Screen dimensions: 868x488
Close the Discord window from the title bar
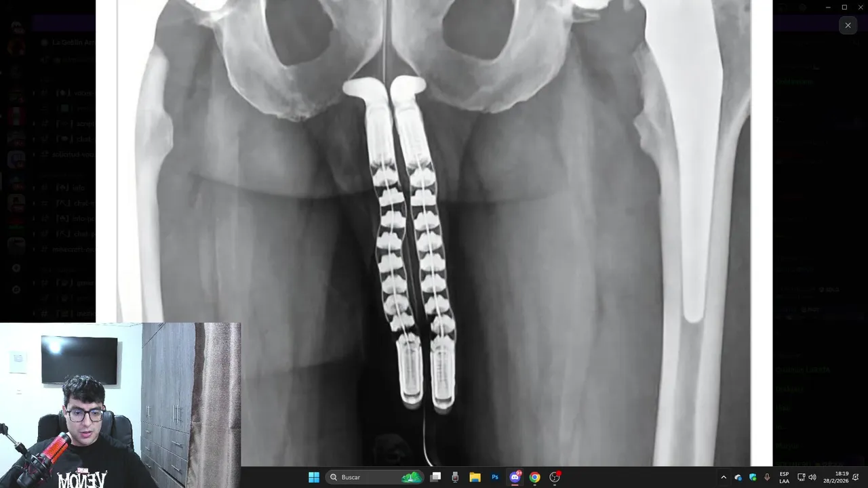point(860,7)
